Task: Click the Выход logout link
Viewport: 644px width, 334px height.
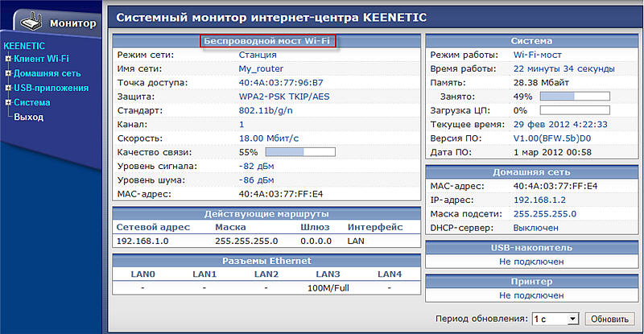Action: tap(29, 118)
